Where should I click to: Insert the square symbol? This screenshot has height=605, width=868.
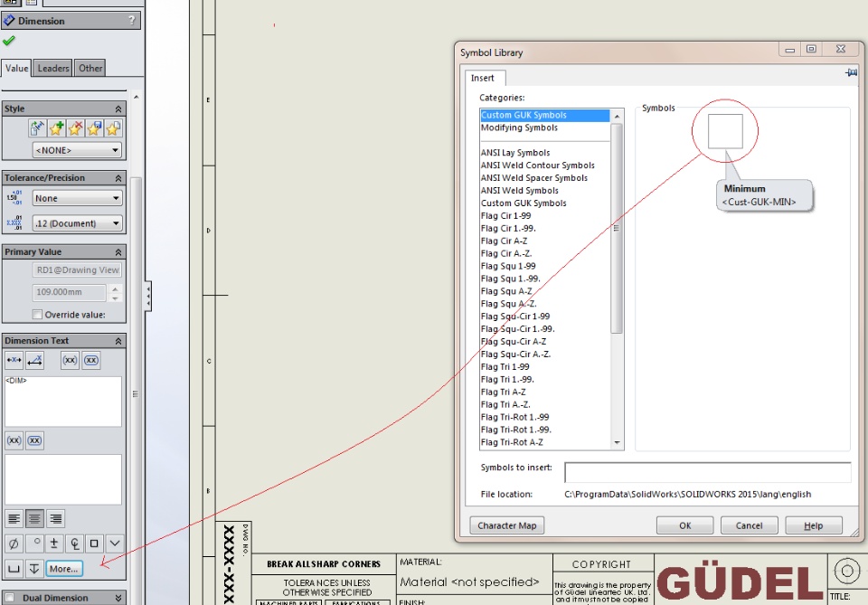pos(94,544)
